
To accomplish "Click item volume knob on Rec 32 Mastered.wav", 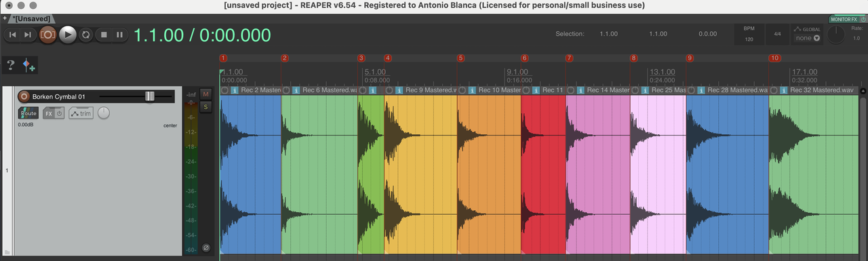I will point(774,90).
